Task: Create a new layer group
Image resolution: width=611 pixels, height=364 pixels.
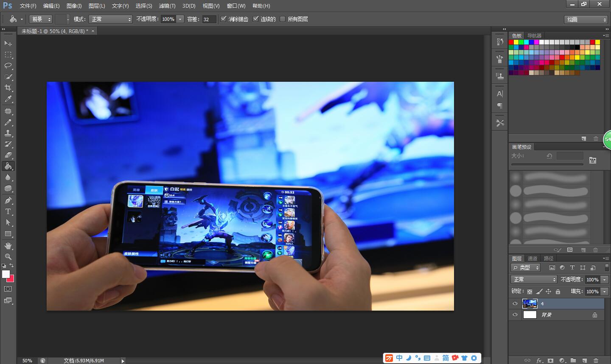Action: click(573, 361)
